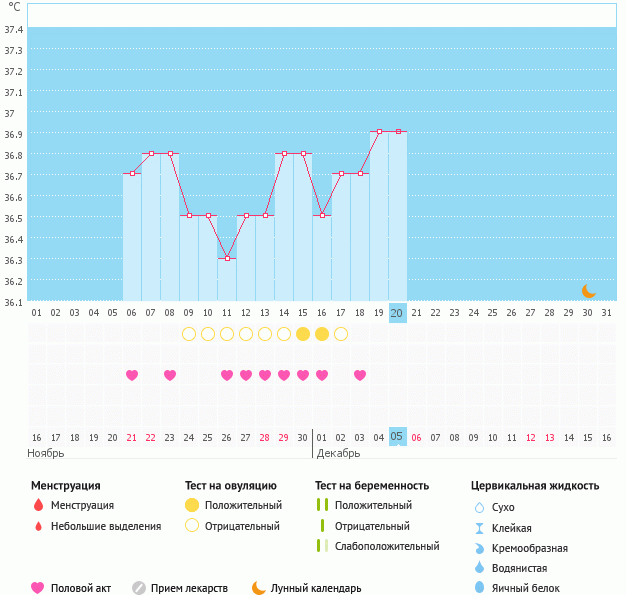Click empty ovulation test circle on day 09
The height and width of the screenshot is (595, 626).
point(189,333)
